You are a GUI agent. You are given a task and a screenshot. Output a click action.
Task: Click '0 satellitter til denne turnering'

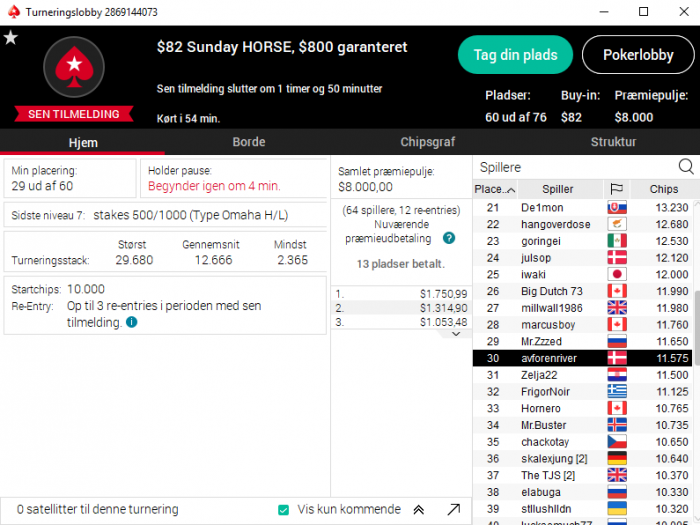(97, 509)
